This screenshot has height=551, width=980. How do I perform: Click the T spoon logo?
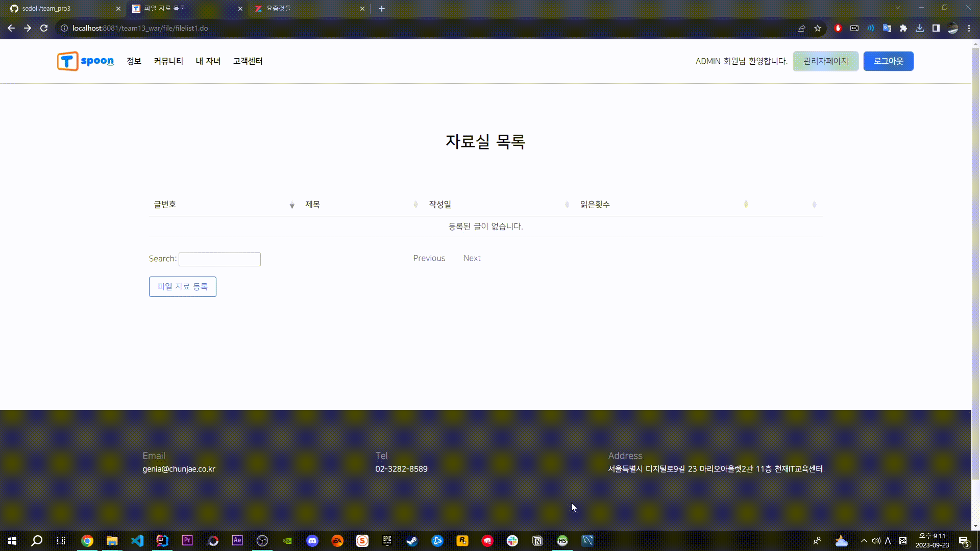(x=85, y=61)
